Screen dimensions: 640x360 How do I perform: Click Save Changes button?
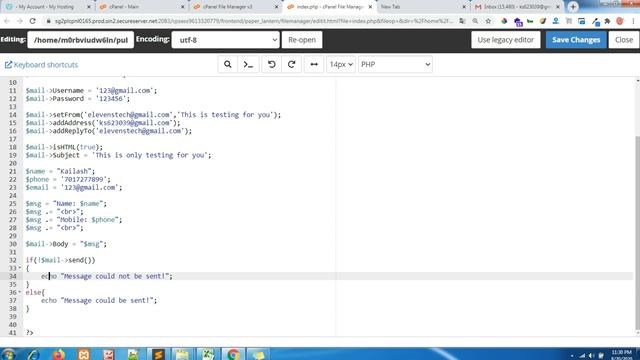point(576,40)
